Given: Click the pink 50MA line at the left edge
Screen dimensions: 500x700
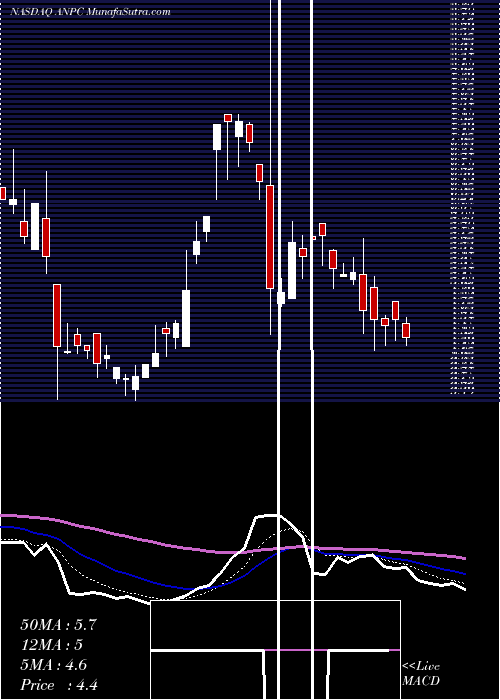Looking at the screenshot, I should pyautogui.click(x=4, y=515).
